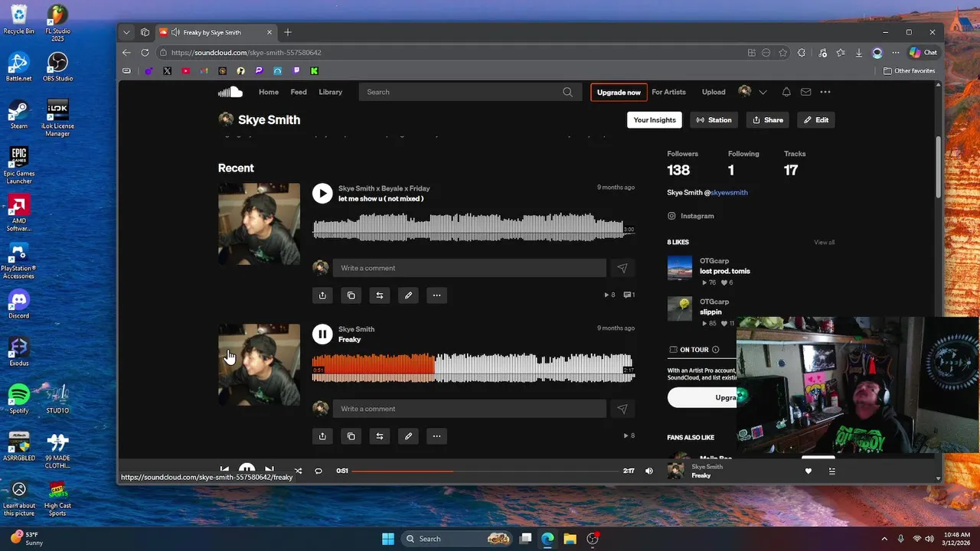980x551 pixels.
Task: Open the @skyewsmith link
Action: 729,193
